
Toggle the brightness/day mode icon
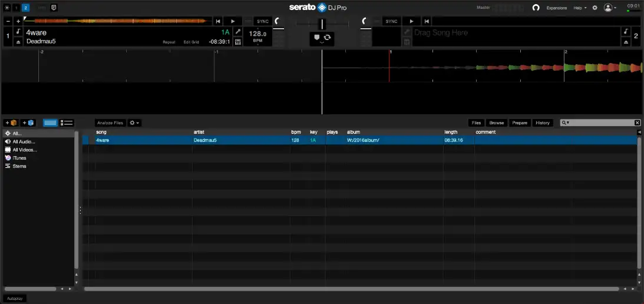pyautogui.click(x=7, y=8)
